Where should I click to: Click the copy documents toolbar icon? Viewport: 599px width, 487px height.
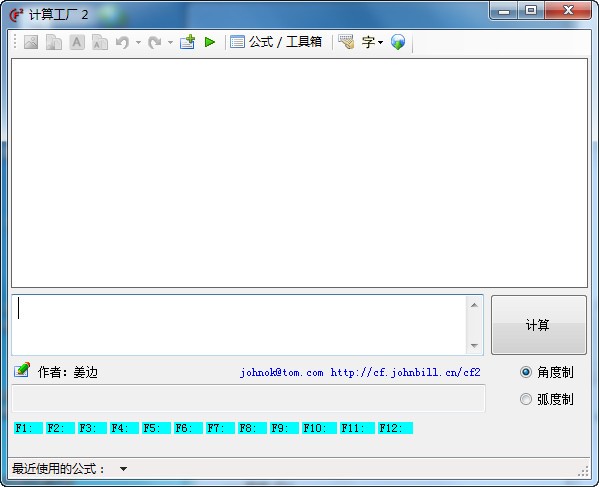pos(54,42)
